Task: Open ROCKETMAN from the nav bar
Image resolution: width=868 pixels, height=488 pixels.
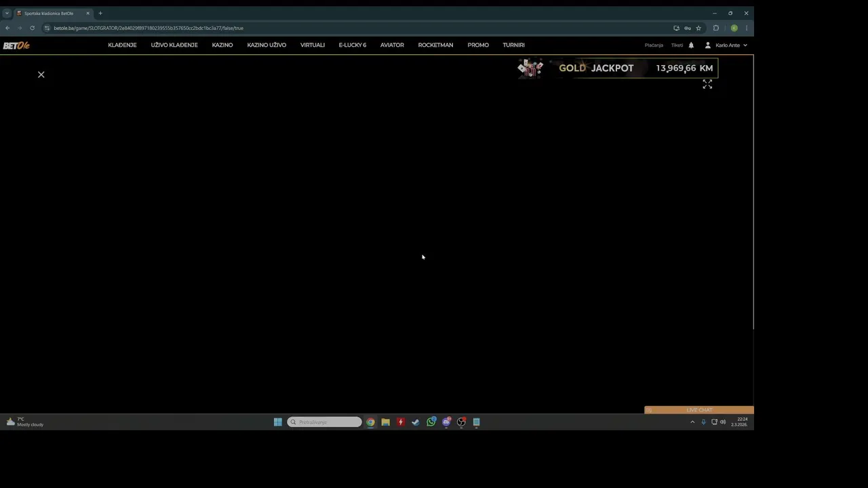Action: 435,45
